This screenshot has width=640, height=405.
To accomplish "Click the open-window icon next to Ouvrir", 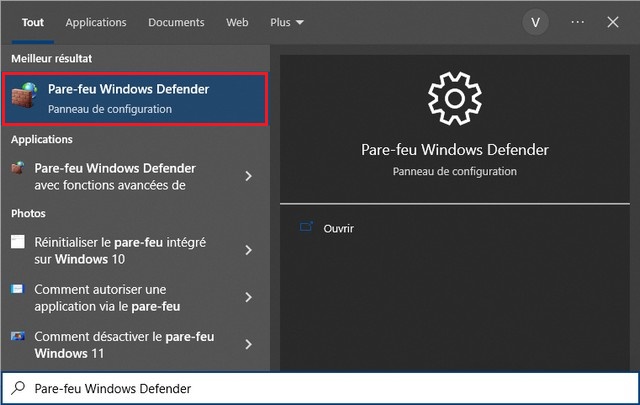I will pyautogui.click(x=306, y=227).
